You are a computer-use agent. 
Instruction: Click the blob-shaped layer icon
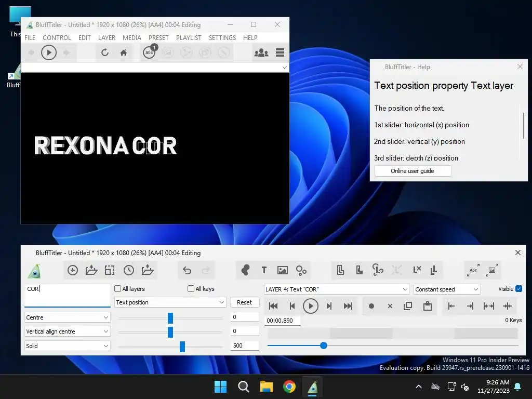coord(245,270)
